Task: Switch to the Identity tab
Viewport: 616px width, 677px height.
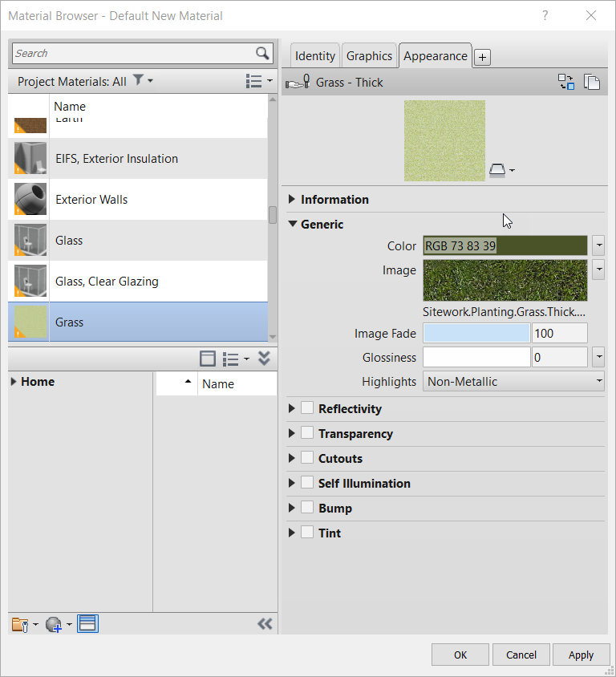Action: click(315, 56)
